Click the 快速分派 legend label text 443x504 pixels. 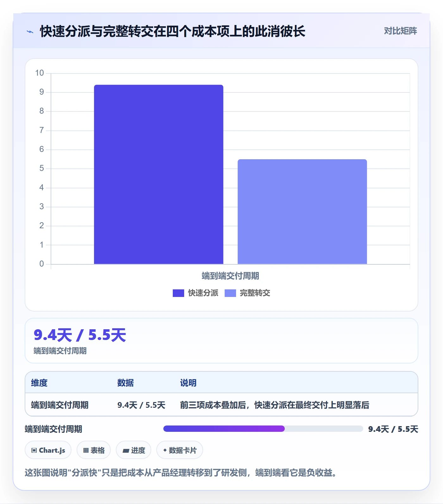pos(203,293)
